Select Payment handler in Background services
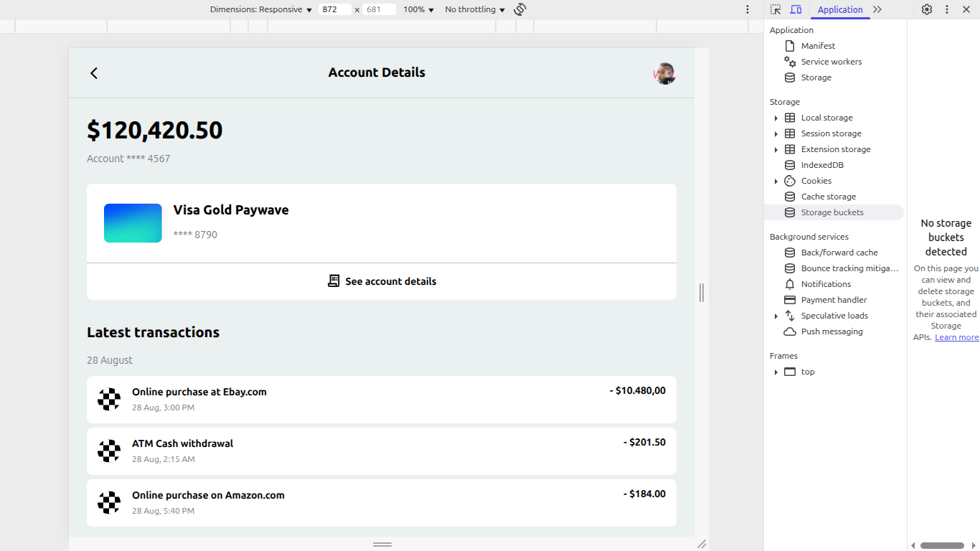 (834, 300)
